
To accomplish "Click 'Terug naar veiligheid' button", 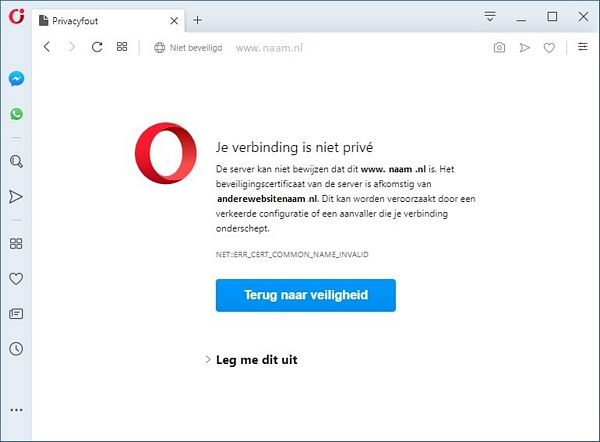I will pyautogui.click(x=306, y=295).
